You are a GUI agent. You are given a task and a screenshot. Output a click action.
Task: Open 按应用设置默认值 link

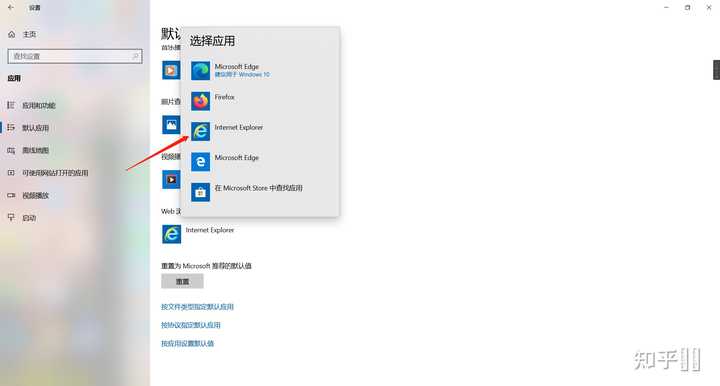(187, 343)
